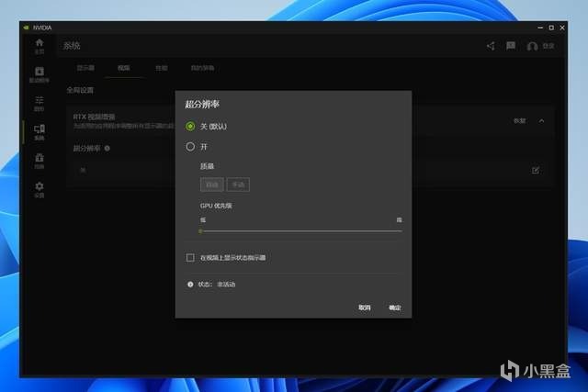Image resolution: width=588 pixels, height=392 pixels.
Task: Collapse the RTX video enhancement section chevron
Action: pyautogui.click(x=541, y=120)
